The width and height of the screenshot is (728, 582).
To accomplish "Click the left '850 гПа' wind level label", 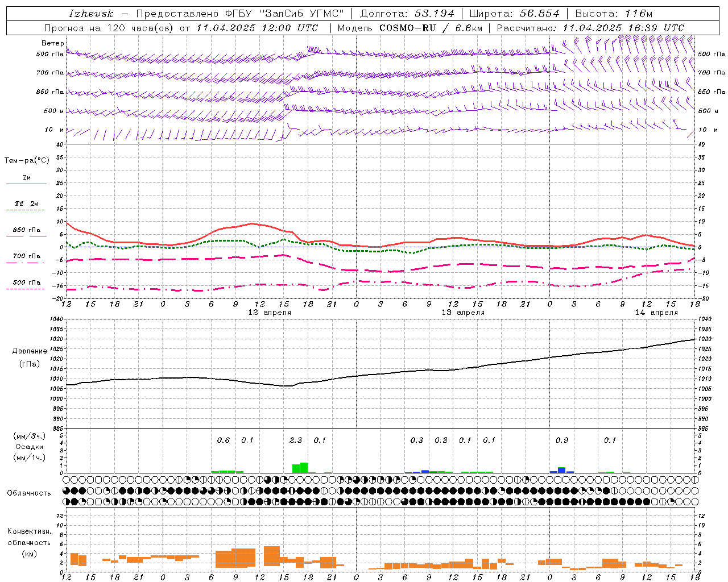I will click(50, 92).
